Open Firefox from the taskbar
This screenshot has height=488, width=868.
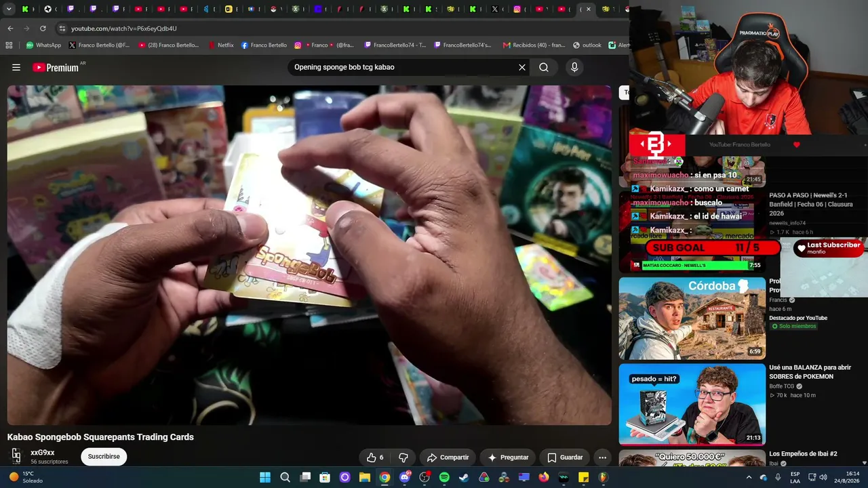point(544,477)
